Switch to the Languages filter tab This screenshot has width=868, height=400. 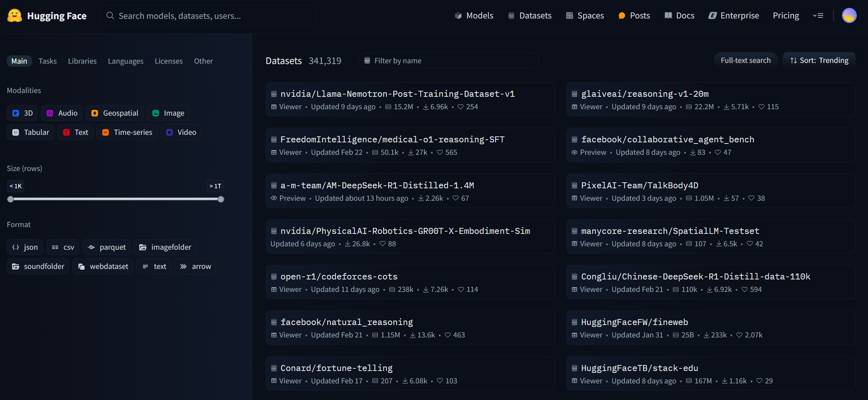(x=126, y=61)
